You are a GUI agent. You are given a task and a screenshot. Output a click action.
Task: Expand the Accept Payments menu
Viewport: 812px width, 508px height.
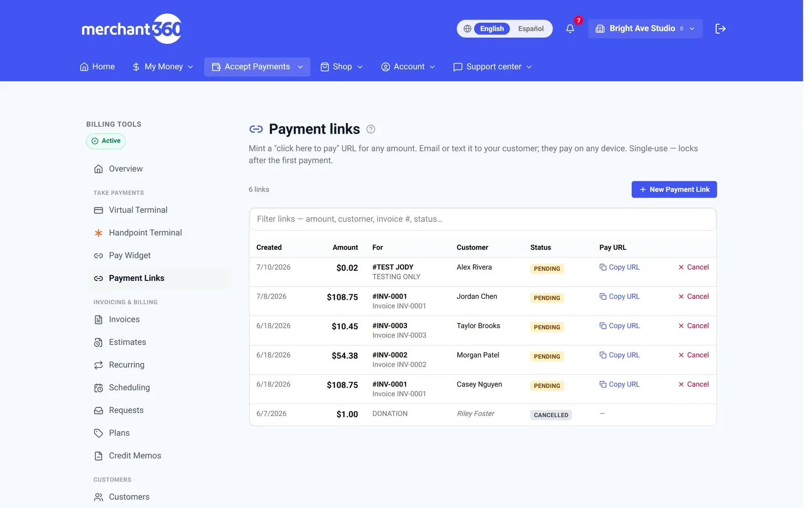257,67
